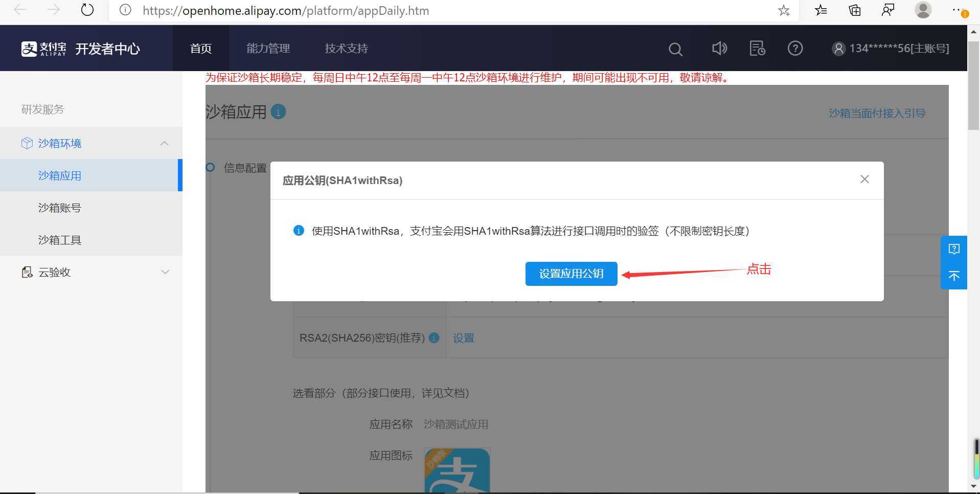Open the floating help feedback widget

click(954, 249)
